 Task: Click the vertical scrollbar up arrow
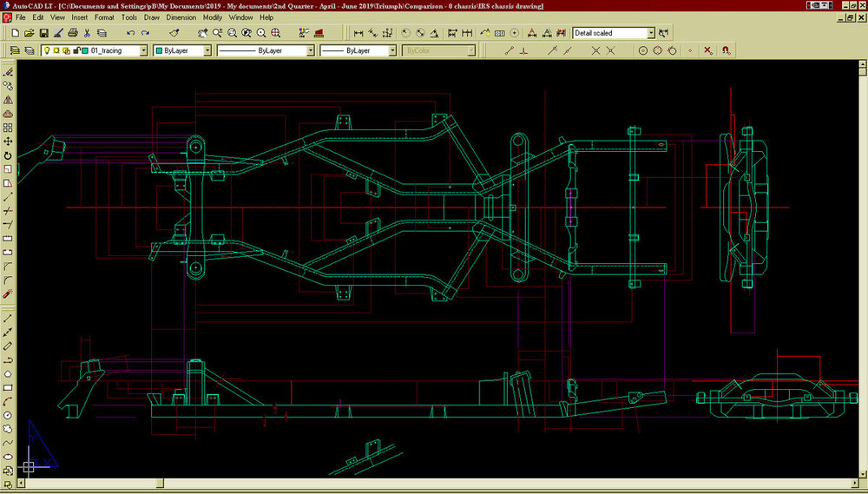[863, 65]
